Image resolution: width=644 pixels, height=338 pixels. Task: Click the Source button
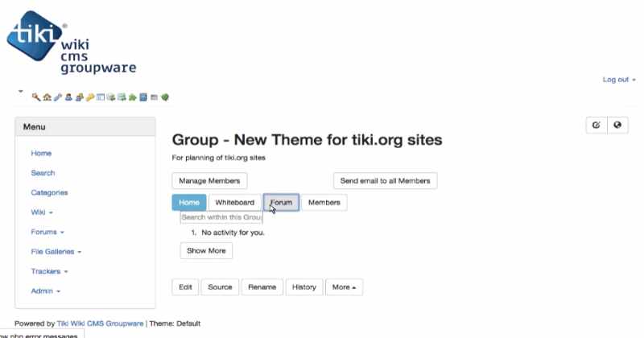pyautogui.click(x=220, y=287)
